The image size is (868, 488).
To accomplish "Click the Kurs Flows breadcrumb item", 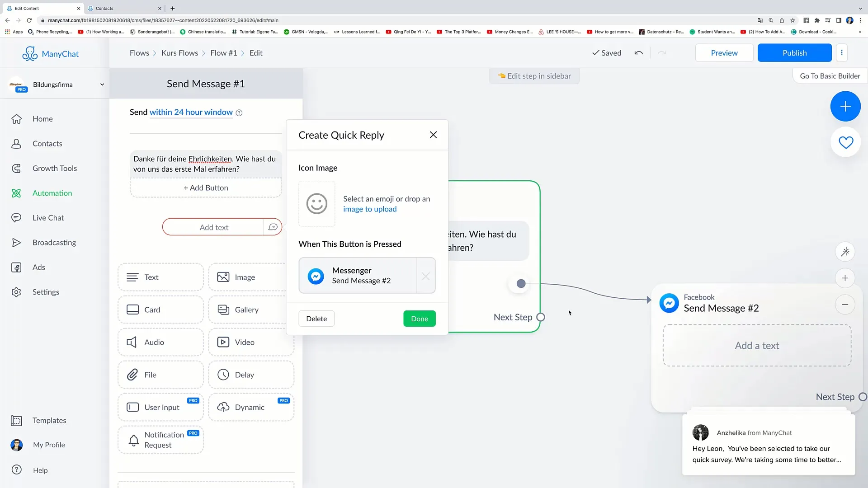I will click(x=179, y=52).
